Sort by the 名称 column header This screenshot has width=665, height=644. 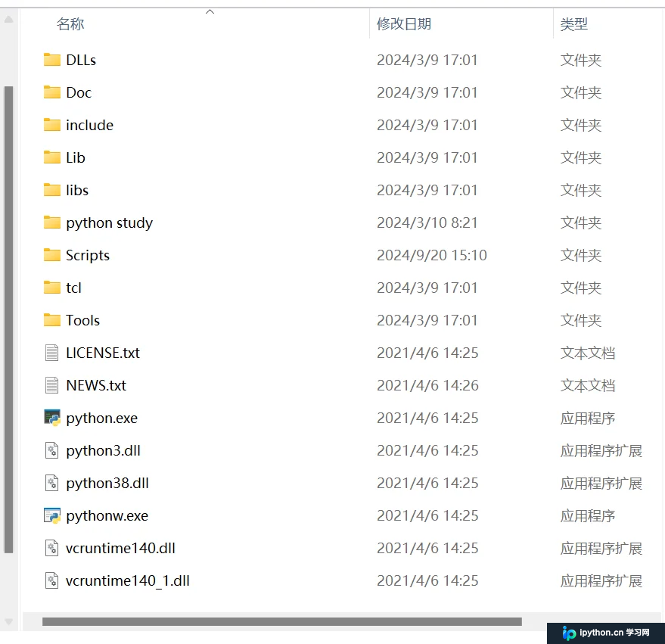click(70, 23)
